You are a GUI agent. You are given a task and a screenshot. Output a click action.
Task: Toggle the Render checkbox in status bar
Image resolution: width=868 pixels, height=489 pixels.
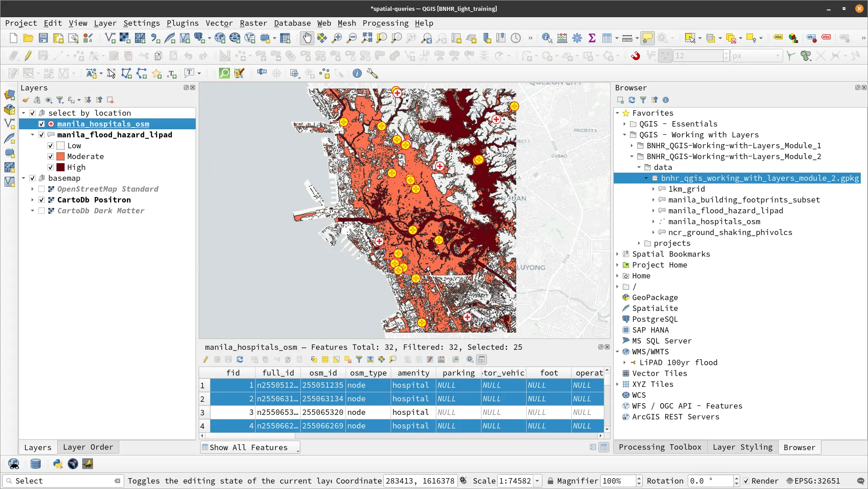746,481
